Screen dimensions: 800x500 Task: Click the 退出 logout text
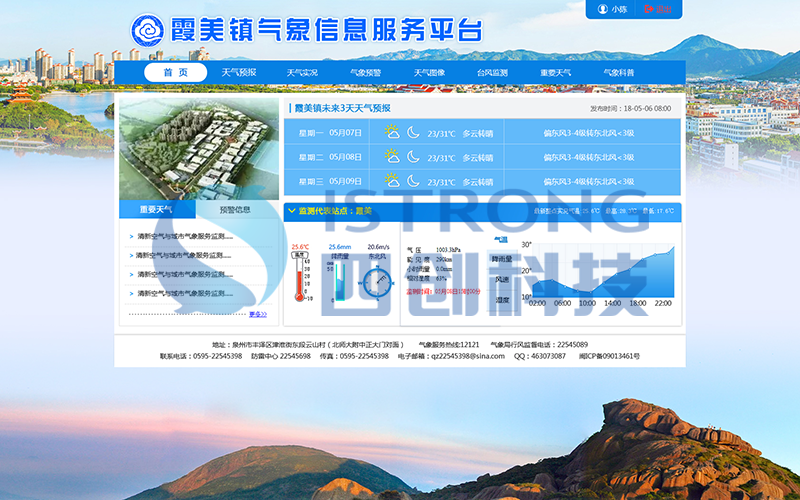pos(664,9)
